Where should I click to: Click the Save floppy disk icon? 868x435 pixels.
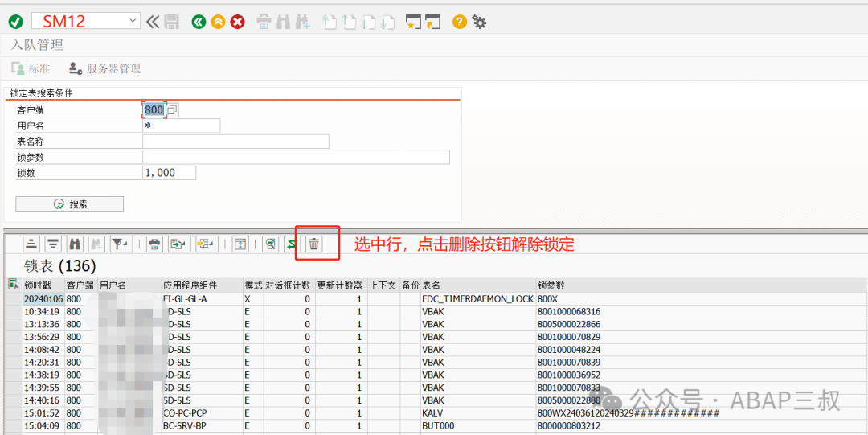tap(172, 22)
